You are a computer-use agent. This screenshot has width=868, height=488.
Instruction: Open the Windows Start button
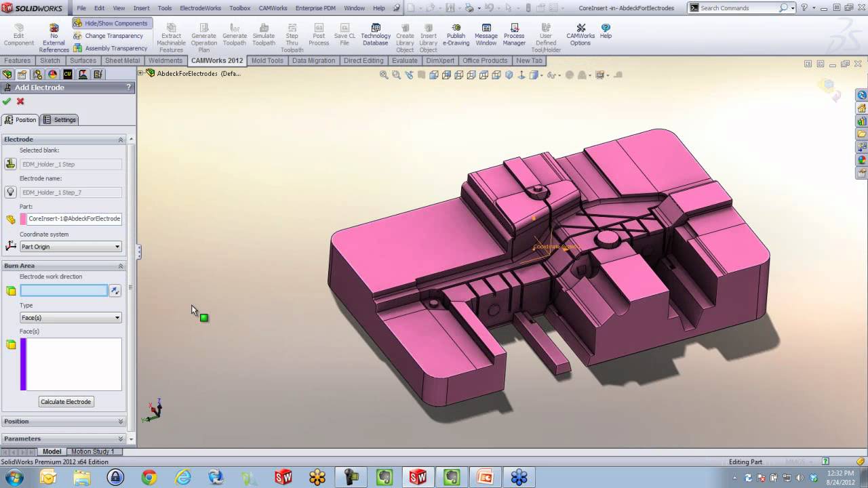tap(14, 477)
